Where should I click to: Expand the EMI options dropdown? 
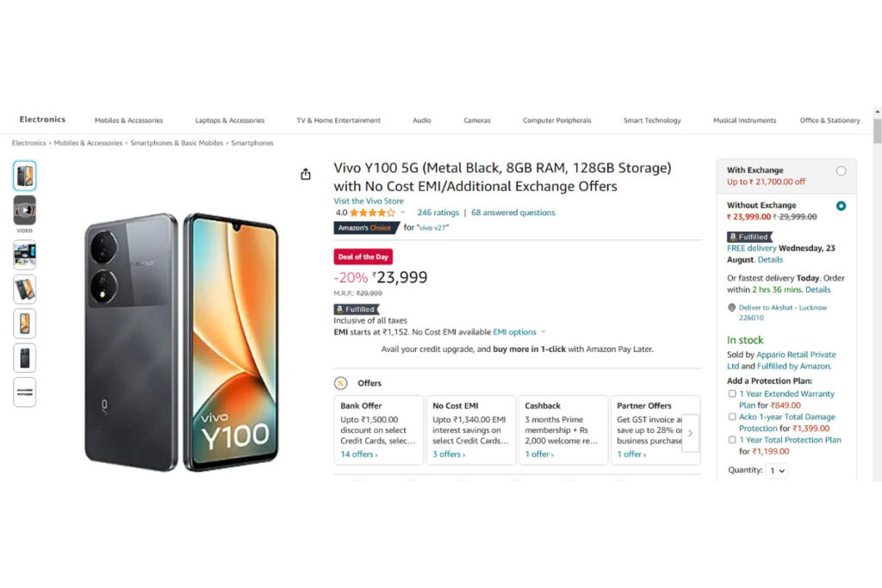(519, 332)
